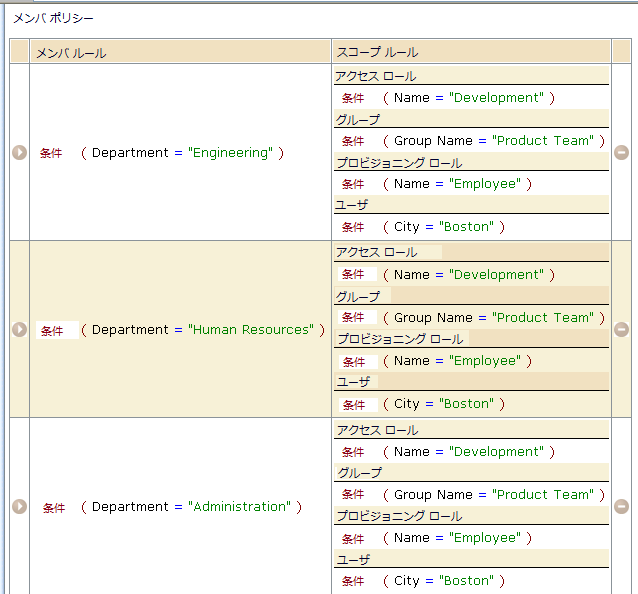Click ユーザ heading in the Engineering row

click(352, 205)
